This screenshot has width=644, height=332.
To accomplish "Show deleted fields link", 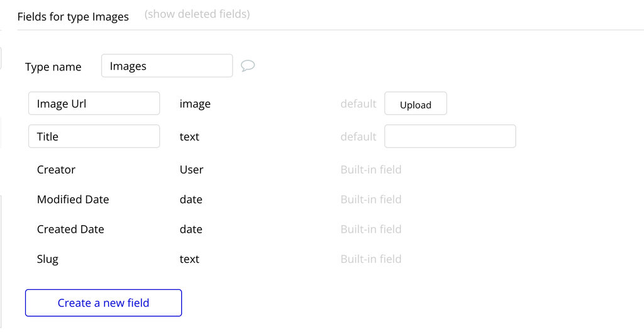I will [x=197, y=14].
